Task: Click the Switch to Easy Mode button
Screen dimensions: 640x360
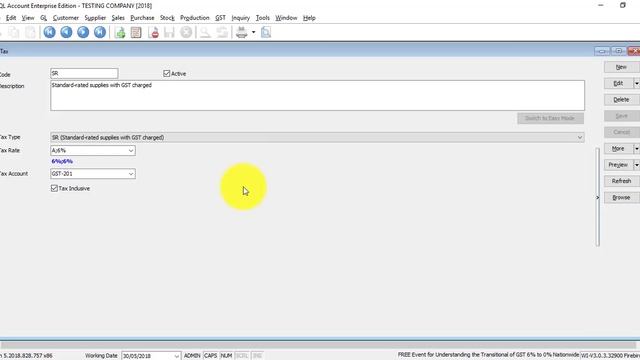Action: click(x=550, y=118)
